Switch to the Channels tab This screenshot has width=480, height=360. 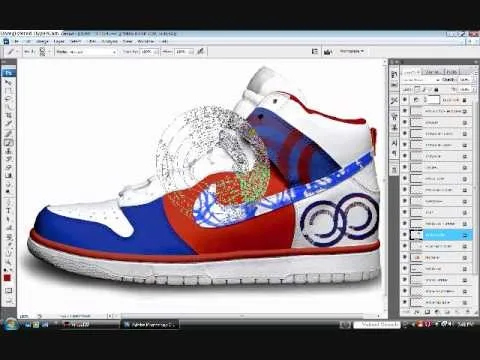432,72
